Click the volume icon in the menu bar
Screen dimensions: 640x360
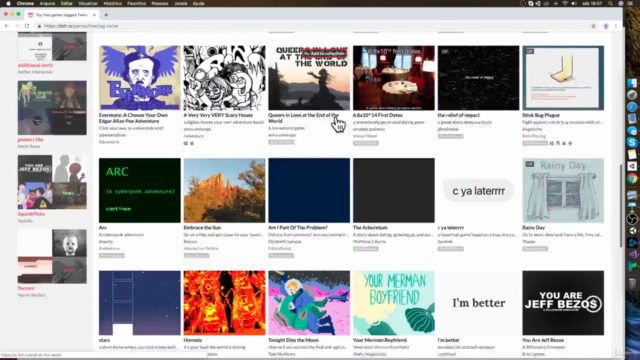click(x=574, y=3)
